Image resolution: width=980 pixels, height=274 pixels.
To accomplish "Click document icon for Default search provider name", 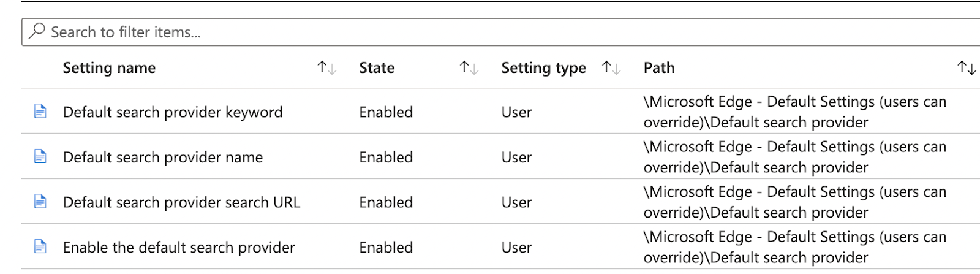I will 40,157.
